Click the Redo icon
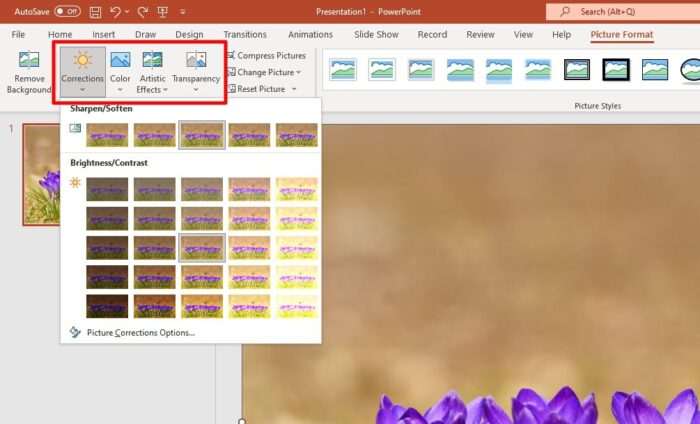 click(x=143, y=12)
